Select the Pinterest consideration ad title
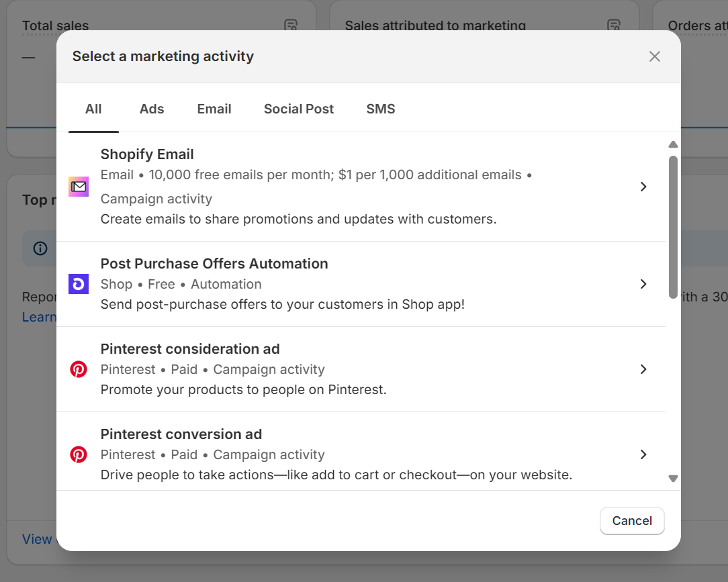Screen dimensions: 728x582 click(x=190, y=349)
